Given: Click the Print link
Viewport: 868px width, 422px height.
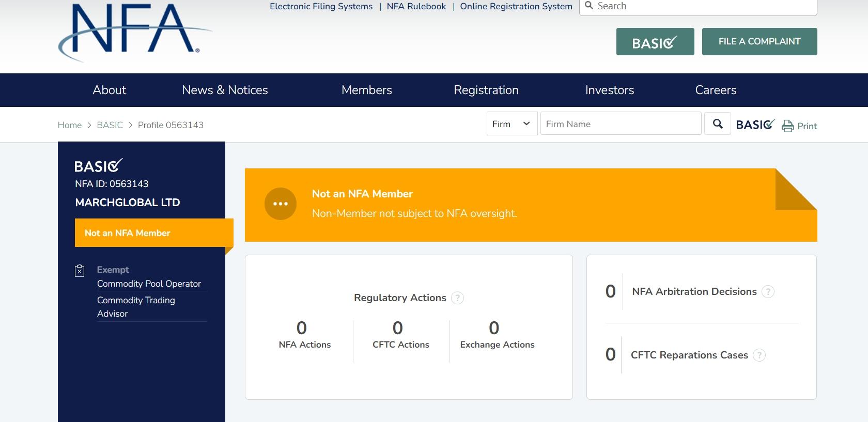Looking at the screenshot, I should (807, 126).
